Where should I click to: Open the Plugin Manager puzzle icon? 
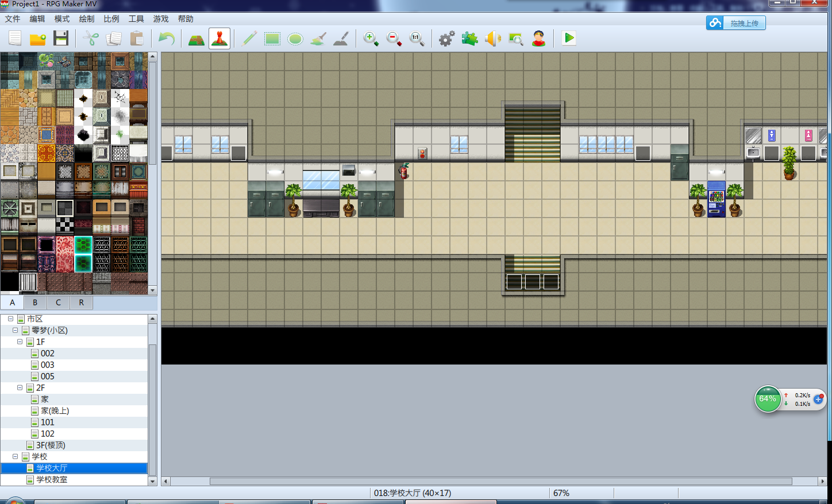469,39
